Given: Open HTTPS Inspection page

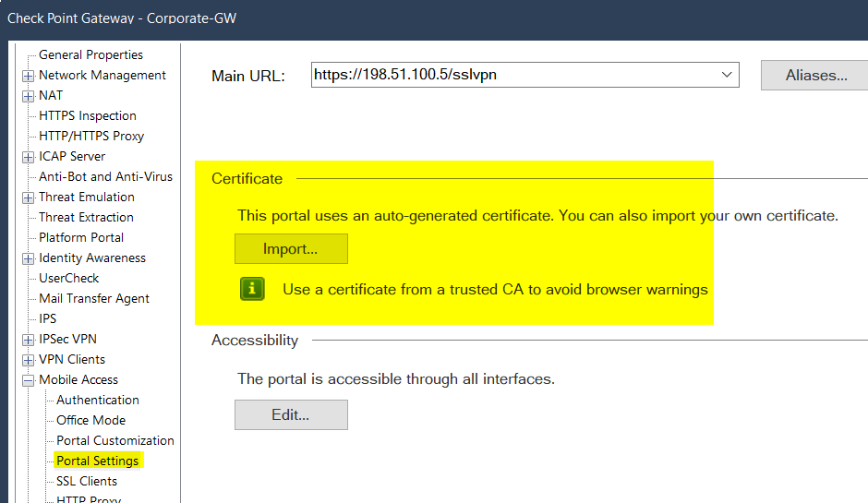Looking at the screenshot, I should tap(88, 115).
